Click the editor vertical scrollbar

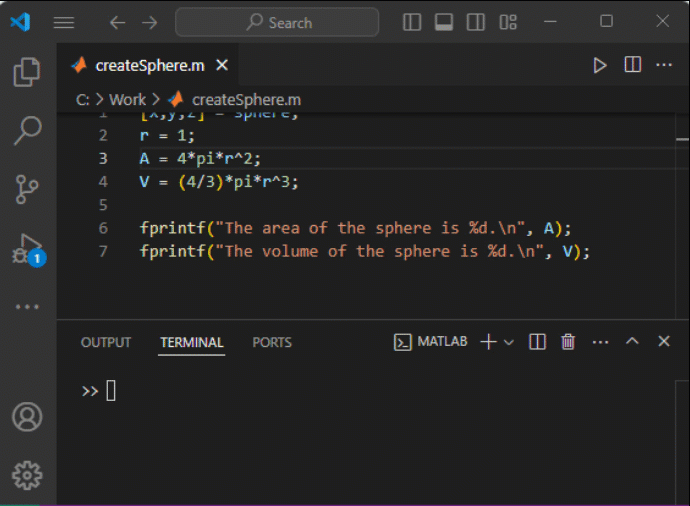(683, 216)
